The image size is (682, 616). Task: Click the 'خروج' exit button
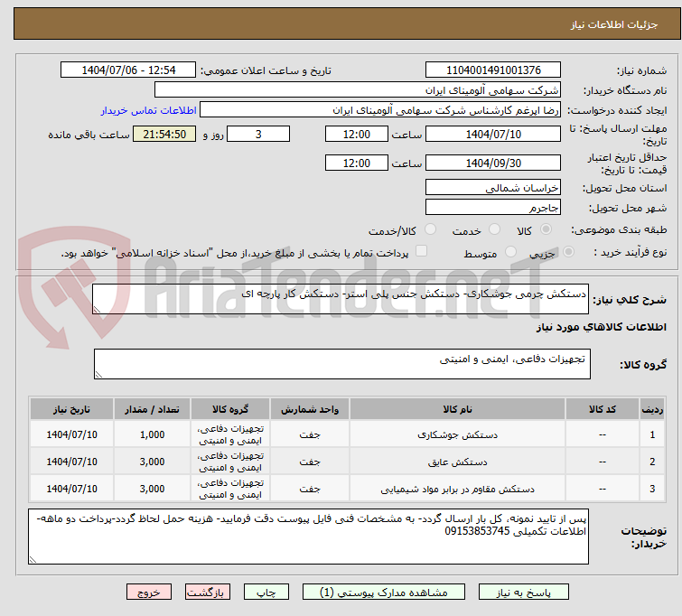click(148, 593)
